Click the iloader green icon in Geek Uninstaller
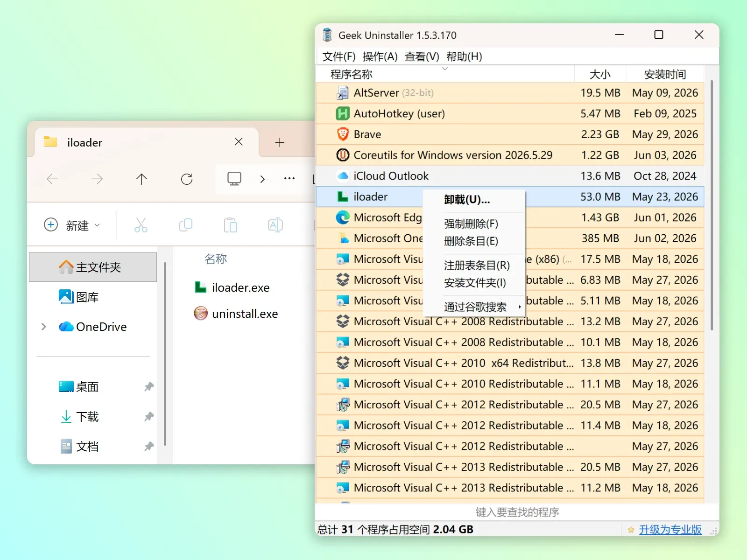This screenshot has width=747, height=560. 343,196
